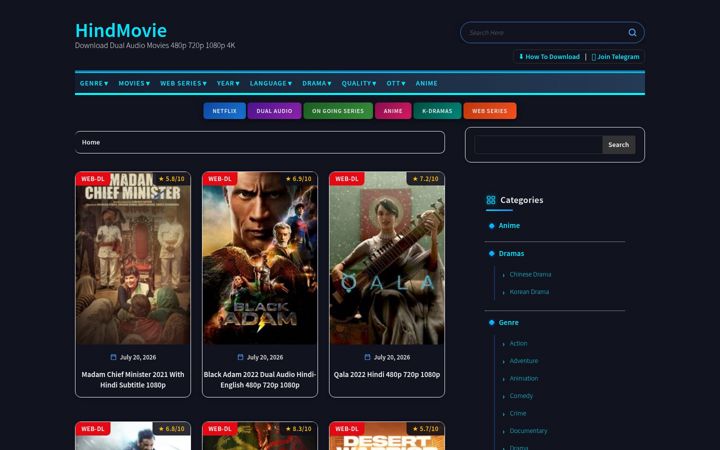Open the Qala poster thumbnail
This screenshot has width=720, height=450.
(387, 258)
